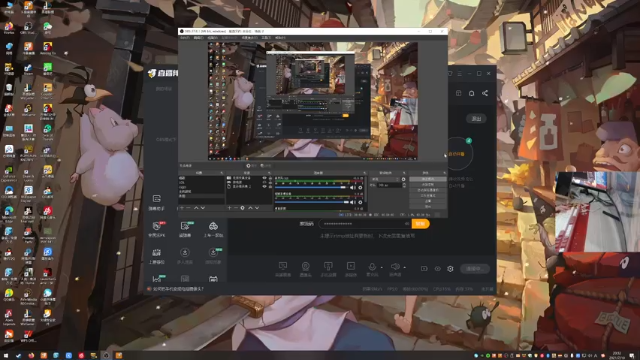
Task: Open the hamburger menu in streaming app title bar
Action: 460,73
